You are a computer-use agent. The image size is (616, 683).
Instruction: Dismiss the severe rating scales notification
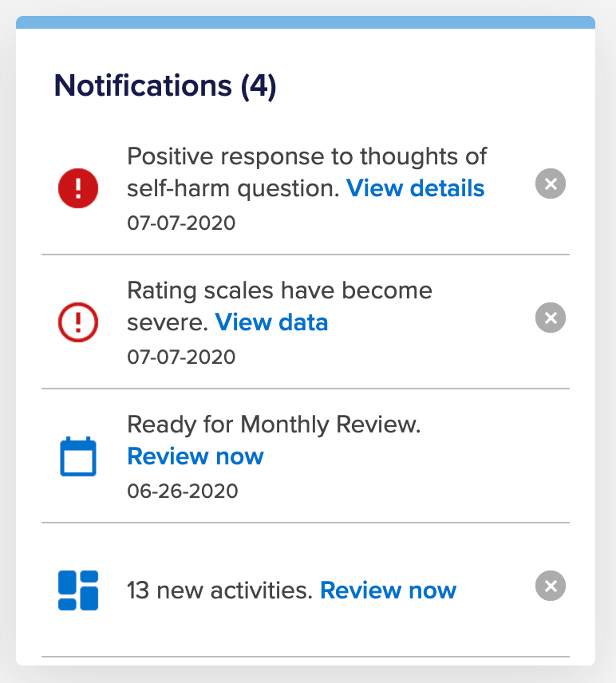click(551, 318)
